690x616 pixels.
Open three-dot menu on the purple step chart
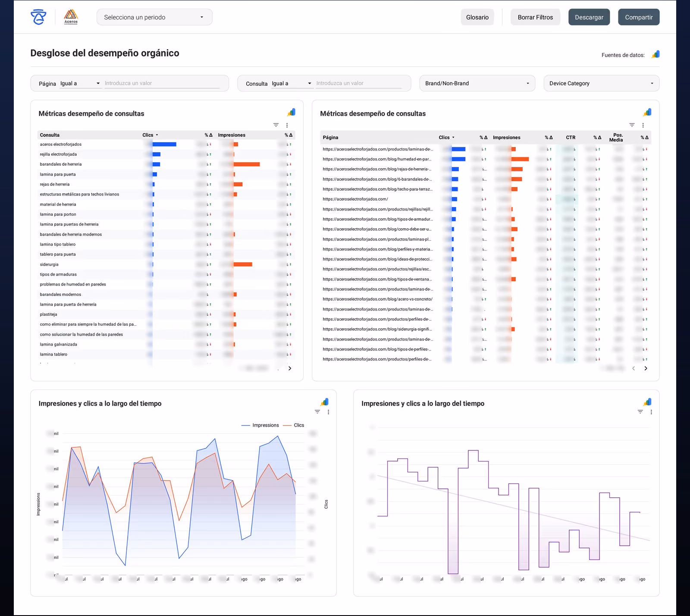651,412
